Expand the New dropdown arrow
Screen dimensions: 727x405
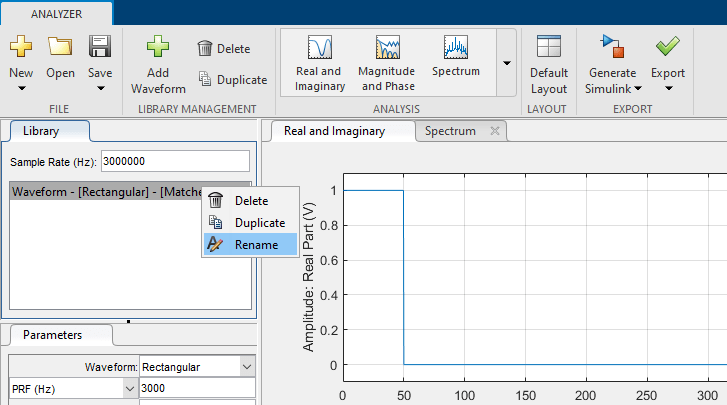click(x=21, y=89)
